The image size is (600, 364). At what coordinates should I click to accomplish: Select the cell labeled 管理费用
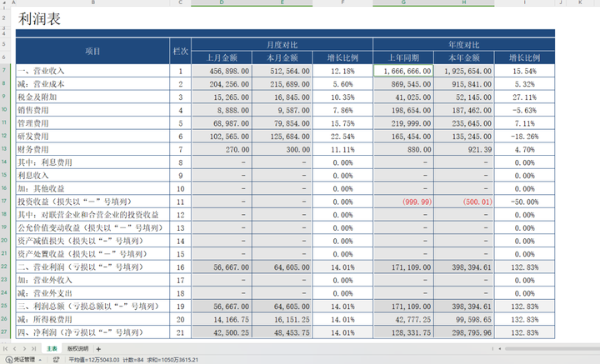tap(92, 123)
